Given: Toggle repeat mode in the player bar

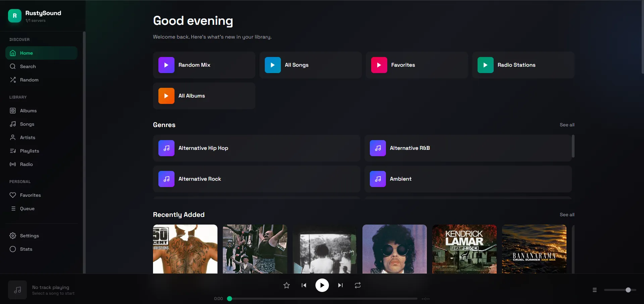Looking at the screenshot, I should click(x=357, y=285).
